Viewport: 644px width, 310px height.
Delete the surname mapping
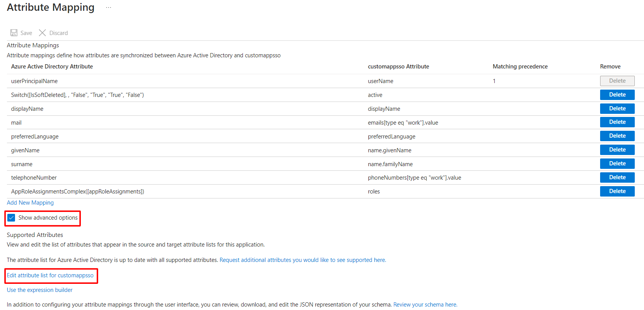(617, 164)
